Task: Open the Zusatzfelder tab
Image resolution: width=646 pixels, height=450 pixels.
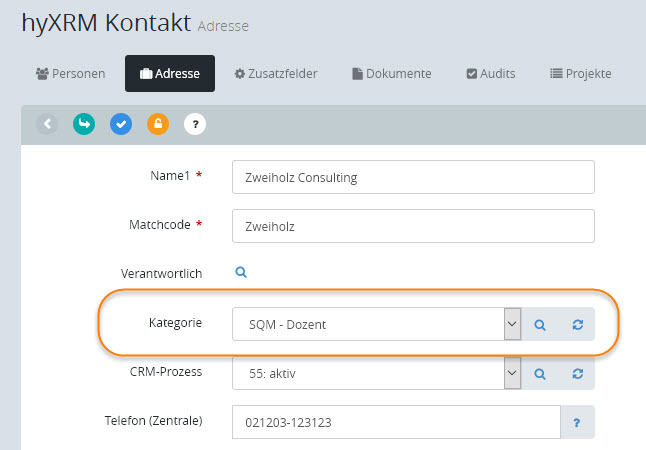Action: click(x=277, y=73)
